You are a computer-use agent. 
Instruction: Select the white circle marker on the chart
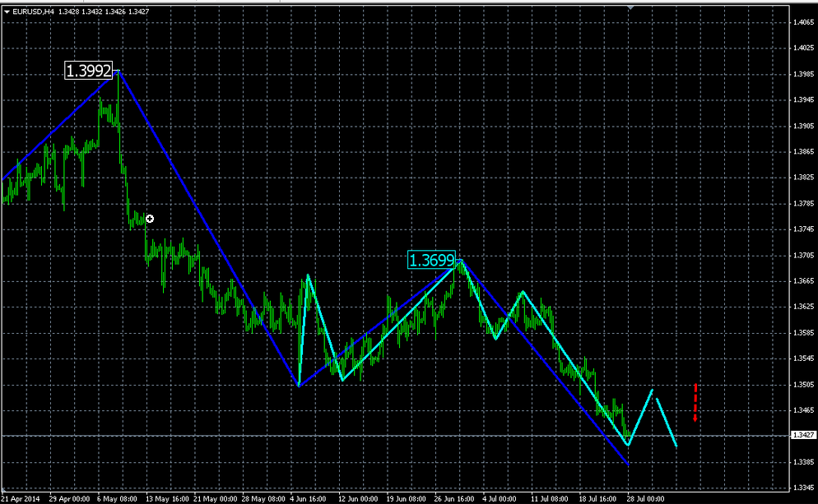click(x=150, y=219)
